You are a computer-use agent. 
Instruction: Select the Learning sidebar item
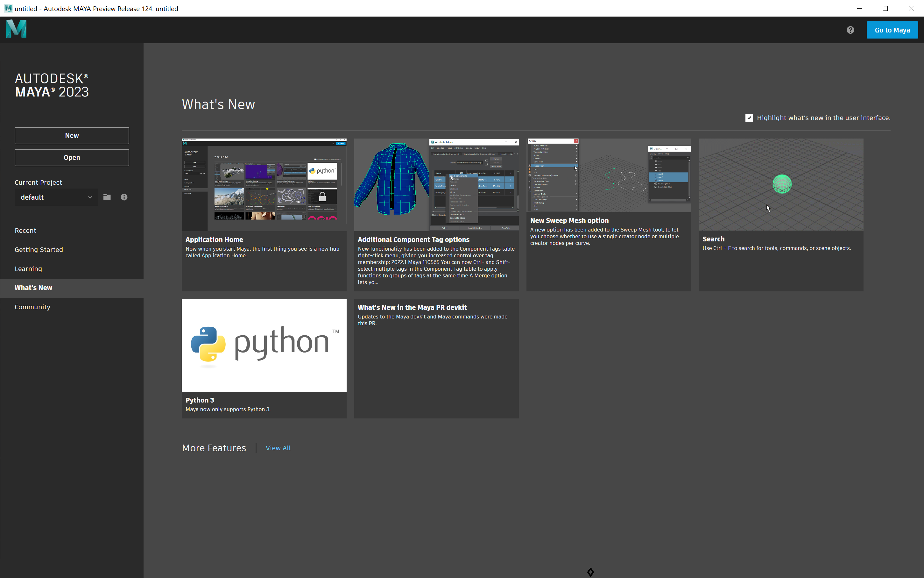tap(28, 269)
